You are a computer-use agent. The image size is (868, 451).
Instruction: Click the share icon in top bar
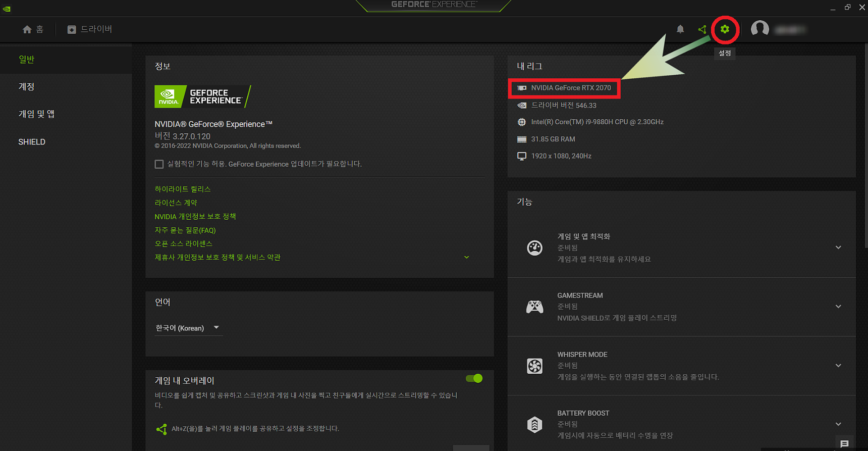(x=702, y=29)
